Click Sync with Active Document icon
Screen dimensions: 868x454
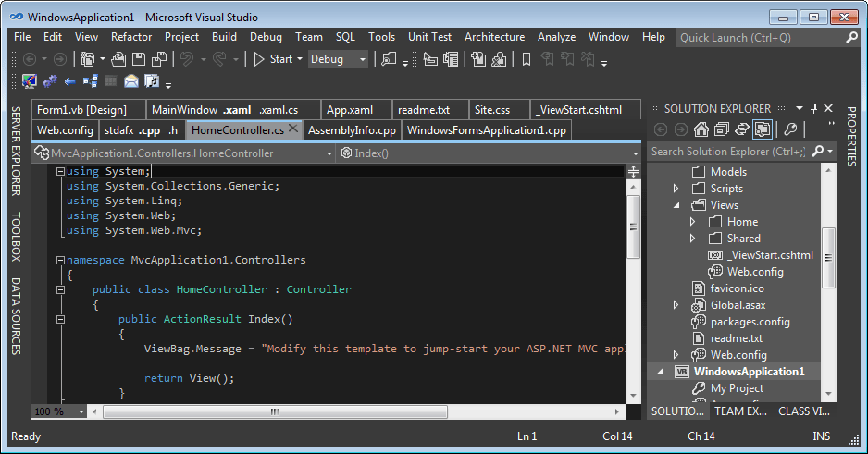[742, 129]
